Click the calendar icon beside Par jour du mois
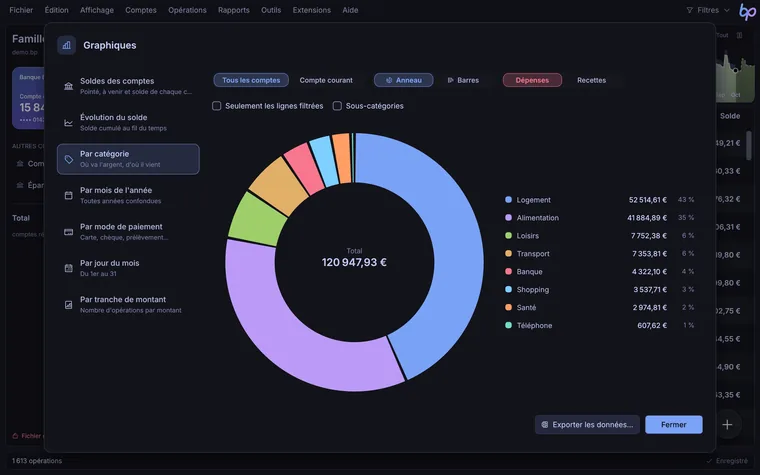 (68, 268)
